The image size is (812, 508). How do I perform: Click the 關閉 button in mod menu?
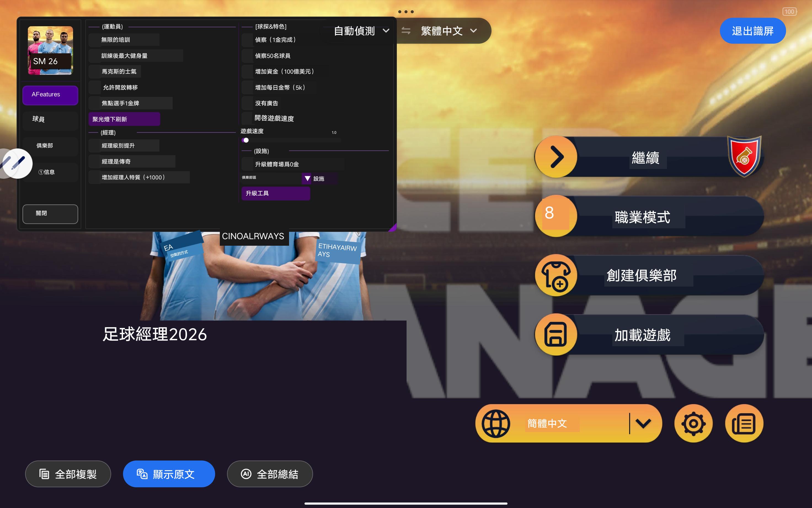50,214
